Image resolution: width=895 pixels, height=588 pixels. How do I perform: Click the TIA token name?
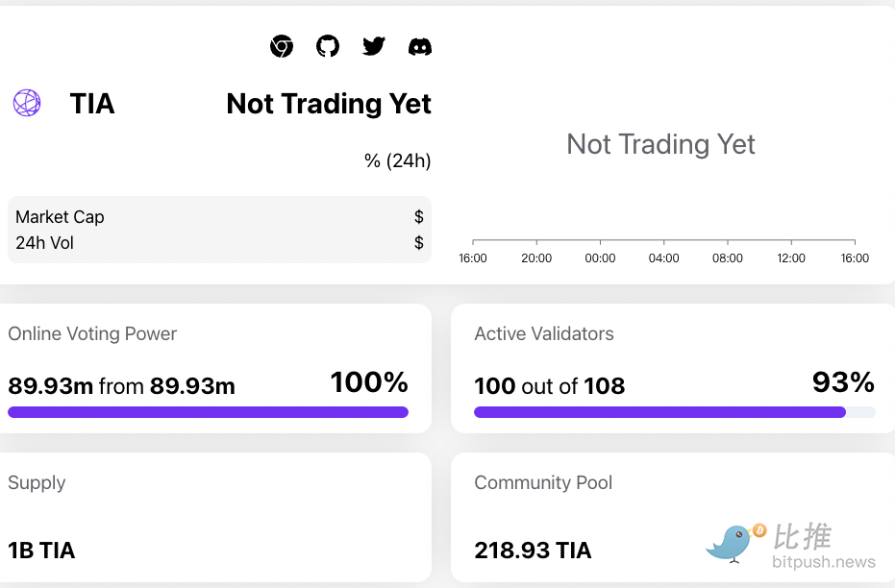[92, 104]
